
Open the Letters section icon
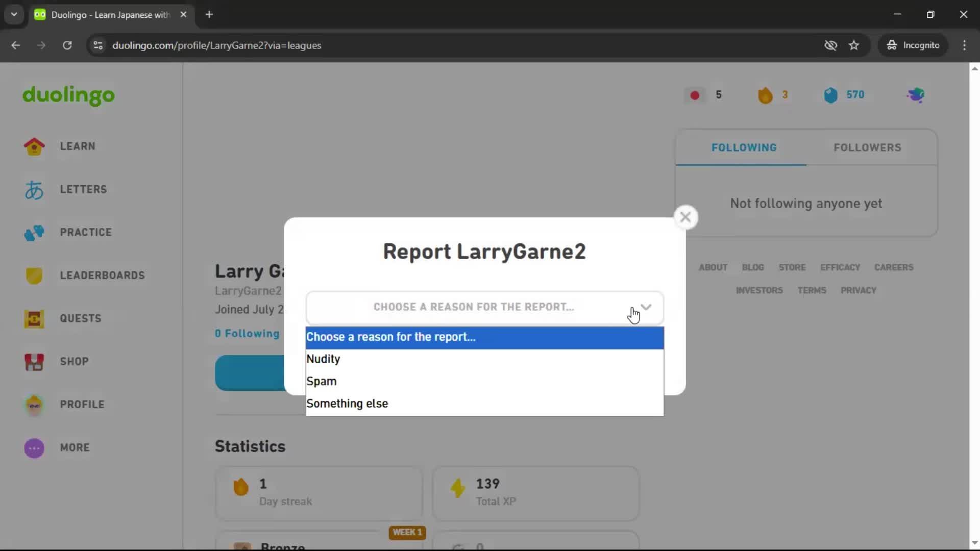pos(33,189)
